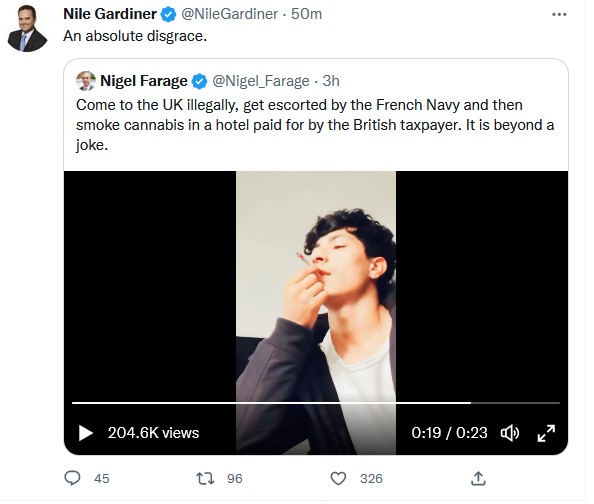
Task: Play the video with the play button
Action: [86, 433]
